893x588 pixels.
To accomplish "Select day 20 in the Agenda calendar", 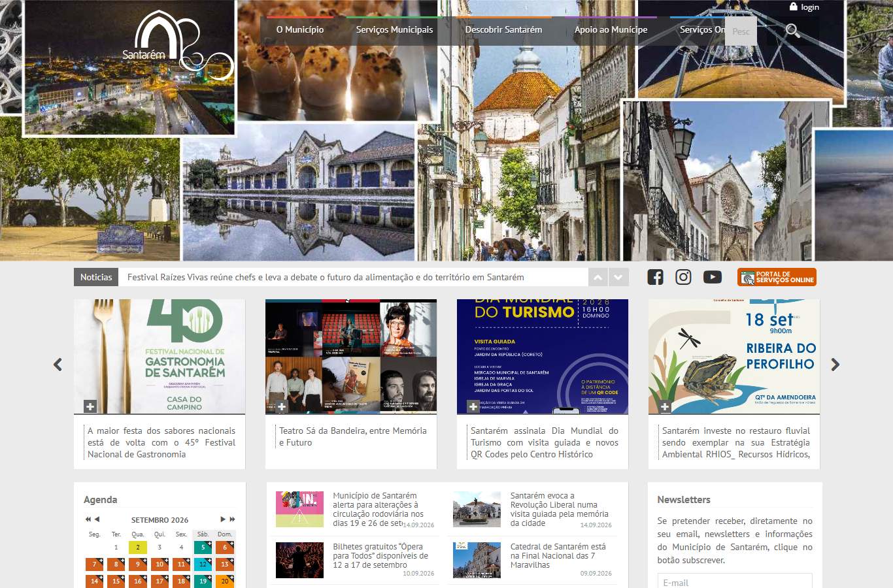I will pos(225,581).
